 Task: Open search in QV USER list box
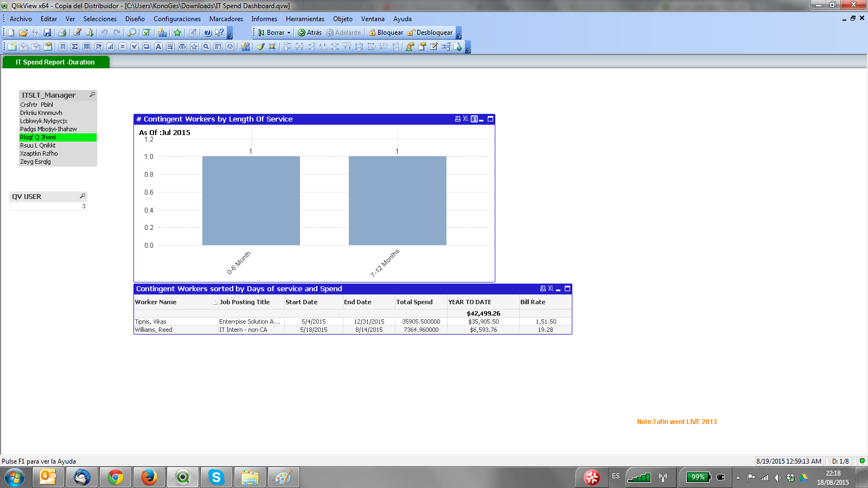coord(82,196)
